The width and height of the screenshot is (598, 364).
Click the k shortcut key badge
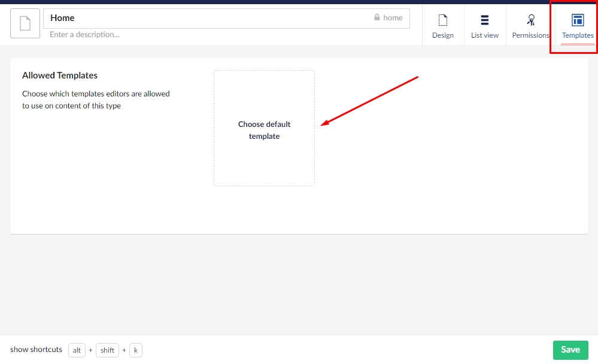coord(136,350)
